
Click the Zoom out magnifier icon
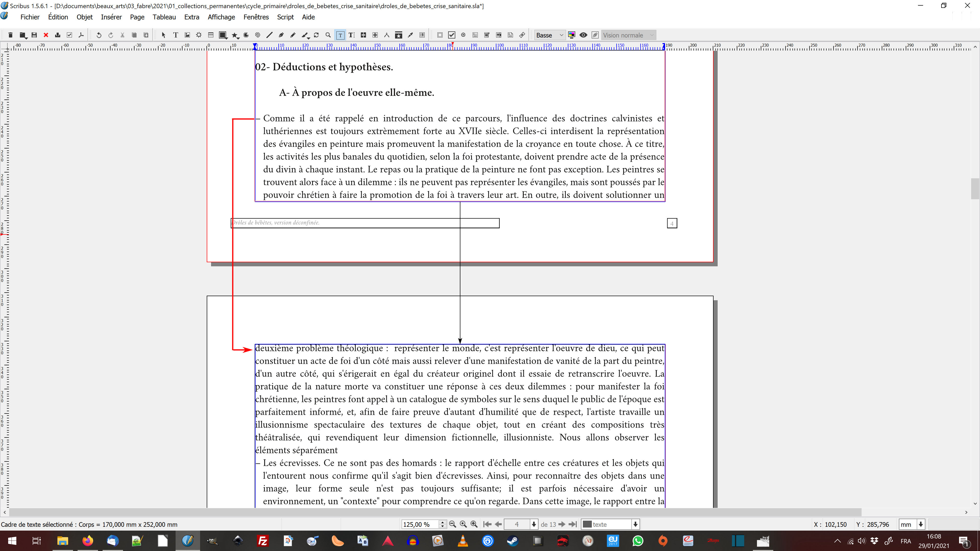click(x=452, y=524)
